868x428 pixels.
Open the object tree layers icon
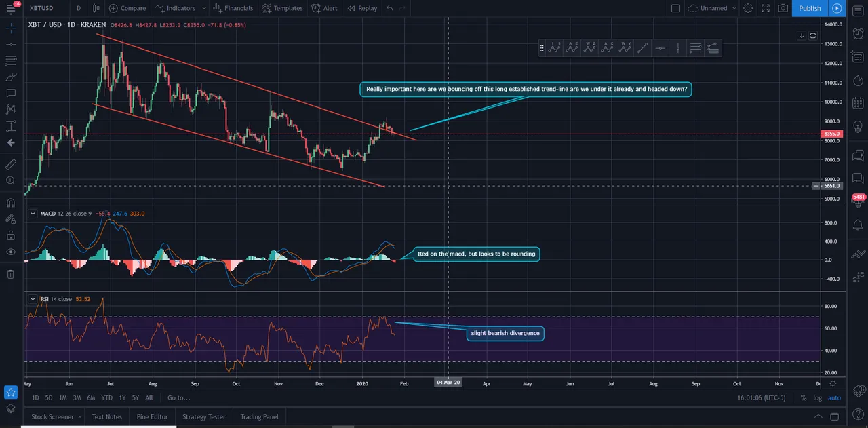coord(10,408)
